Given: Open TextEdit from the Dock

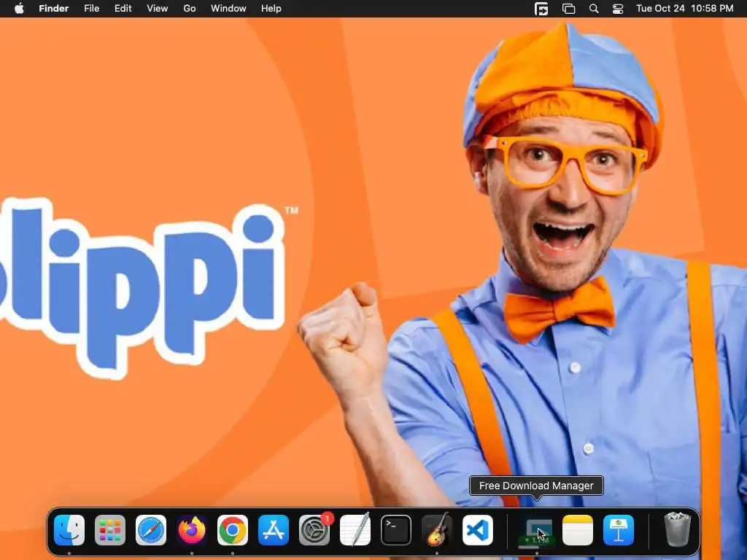Looking at the screenshot, I should tap(355, 530).
